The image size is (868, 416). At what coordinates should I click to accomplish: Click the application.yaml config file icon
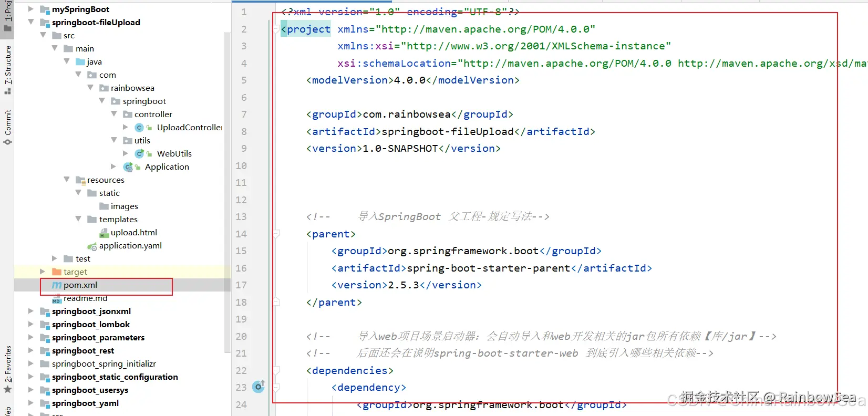click(x=92, y=246)
